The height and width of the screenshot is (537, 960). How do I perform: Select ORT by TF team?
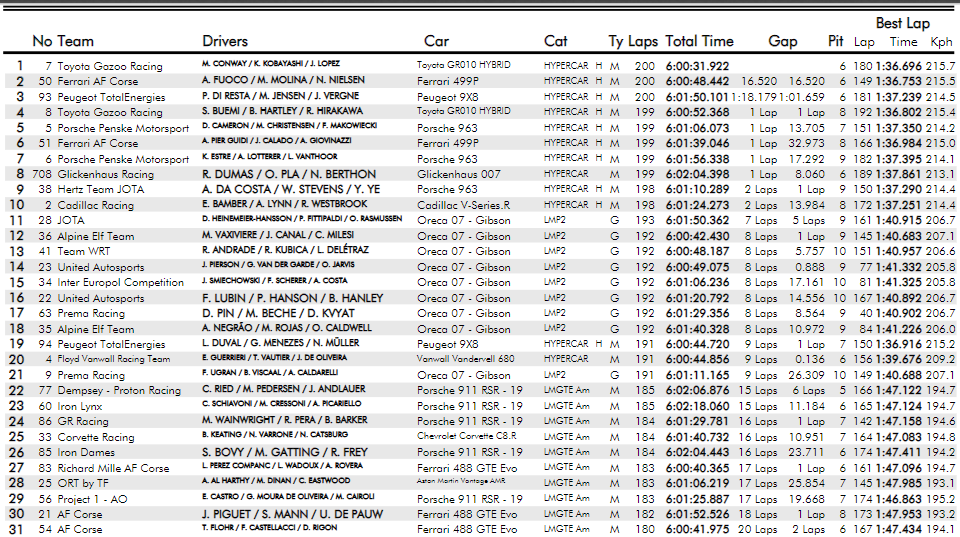pyautogui.click(x=83, y=484)
